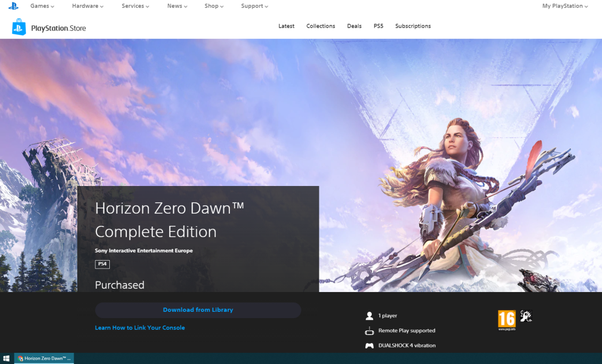Click the 'DUALSHOCK 4 vibration' label
Viewport: 602px width, 364px height.
[x=407, y=345]
